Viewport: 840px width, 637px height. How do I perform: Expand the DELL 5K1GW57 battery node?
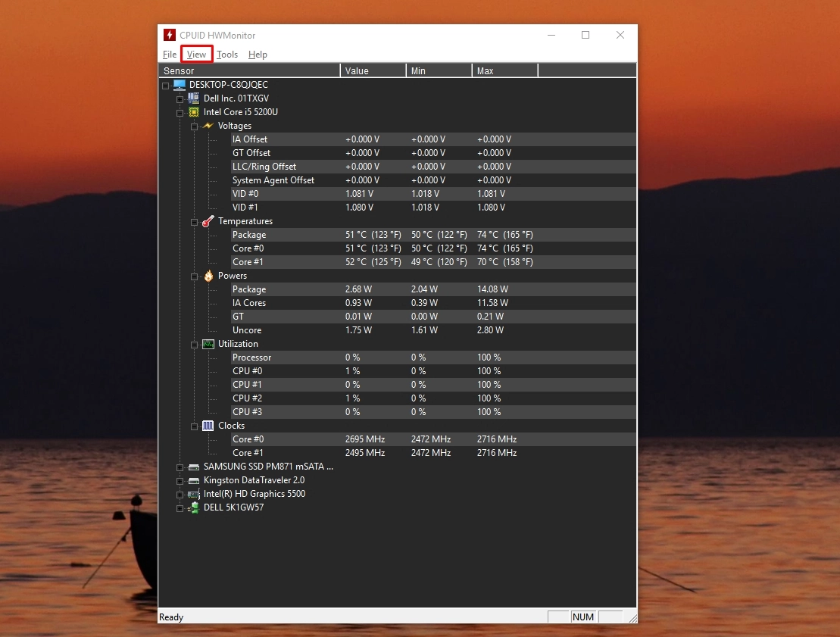[x=180, y=508]
